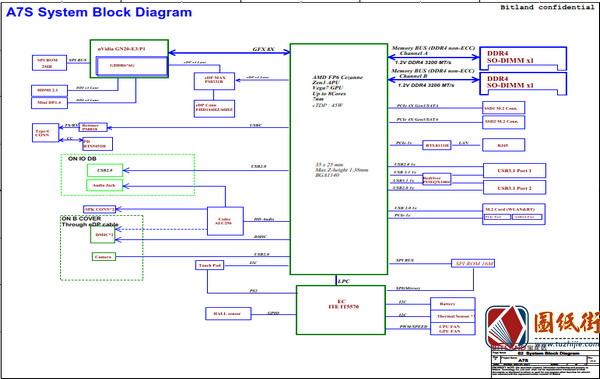This screenshot has height=379, width=600.
Task: Click the A7S System Block Diagram title
Action: (99, 12)
